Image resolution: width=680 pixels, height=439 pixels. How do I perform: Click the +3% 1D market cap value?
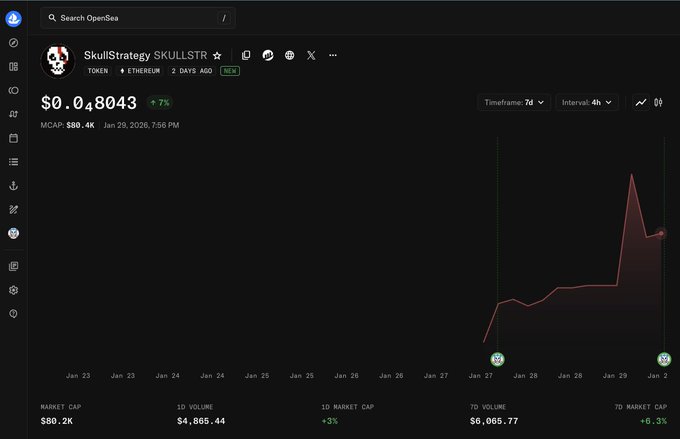330,421
